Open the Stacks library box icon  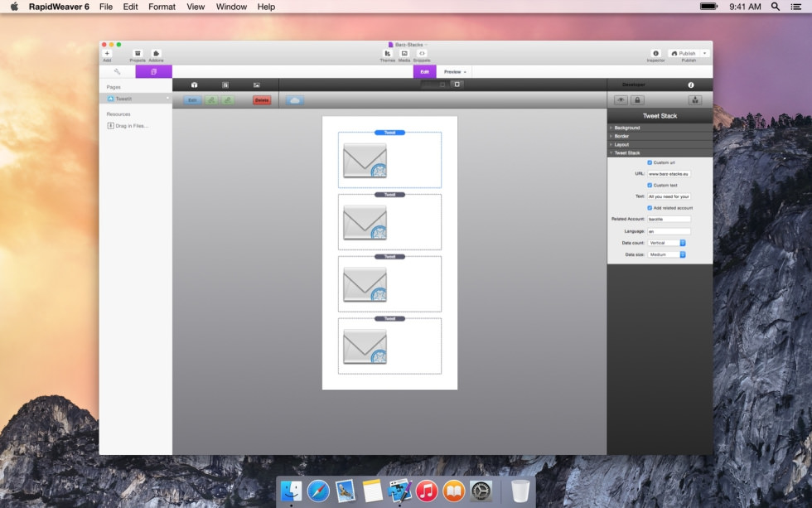(x=194, y=85)
